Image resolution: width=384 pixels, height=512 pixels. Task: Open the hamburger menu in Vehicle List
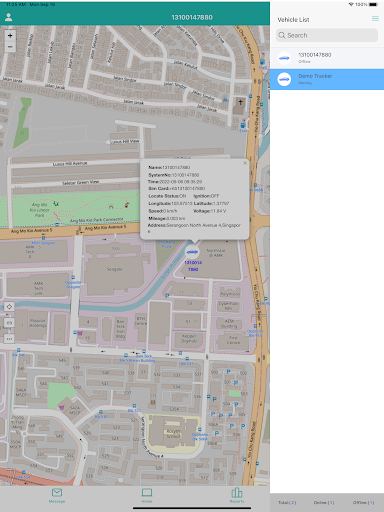pos(375,19)
